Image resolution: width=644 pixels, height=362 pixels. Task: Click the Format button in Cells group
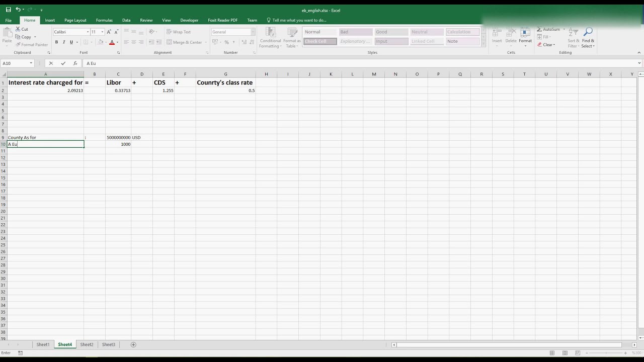[525, 38]
